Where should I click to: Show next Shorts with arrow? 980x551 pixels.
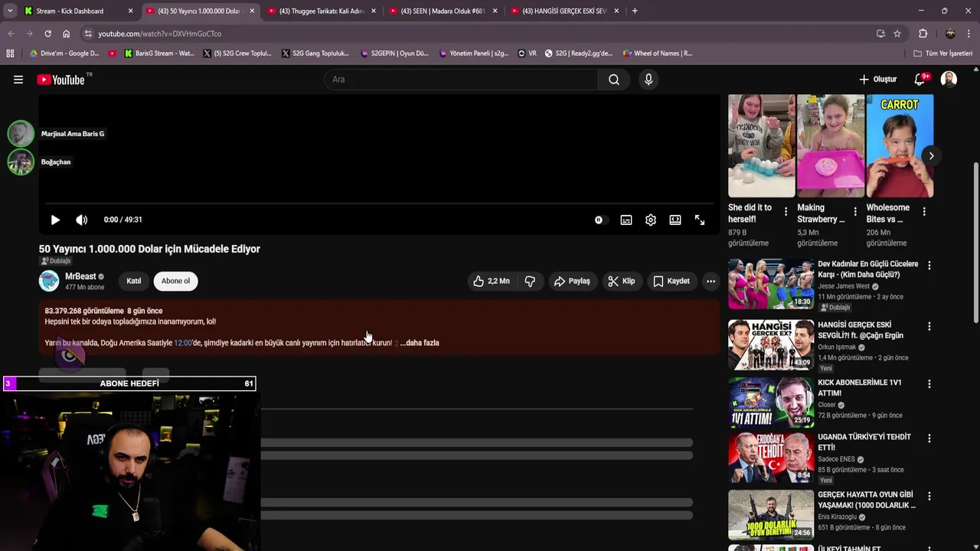931,156
